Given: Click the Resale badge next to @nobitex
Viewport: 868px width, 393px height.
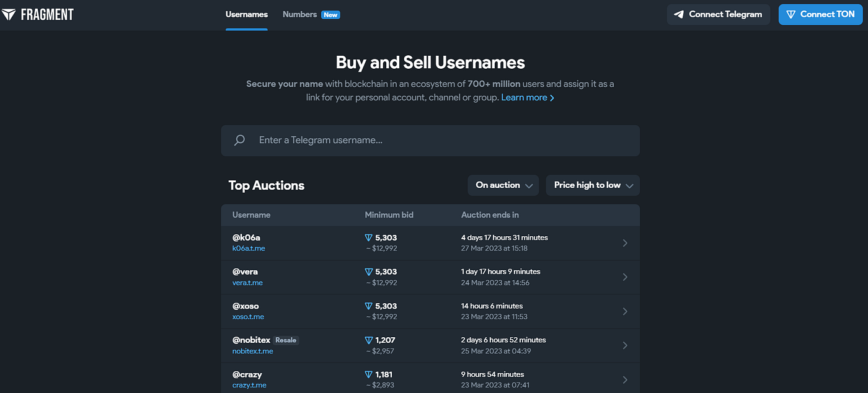Looking at the screenshot, I should click(x=286, y=340).
